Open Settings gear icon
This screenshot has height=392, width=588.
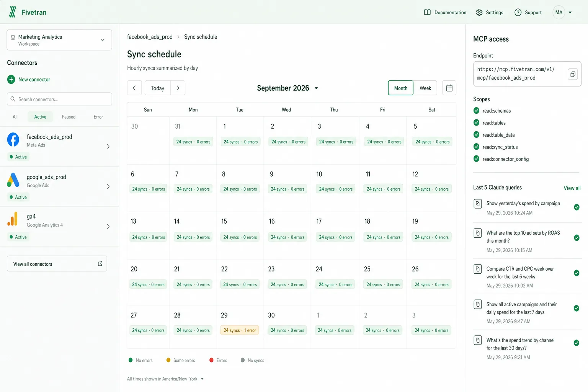[479, 12]
